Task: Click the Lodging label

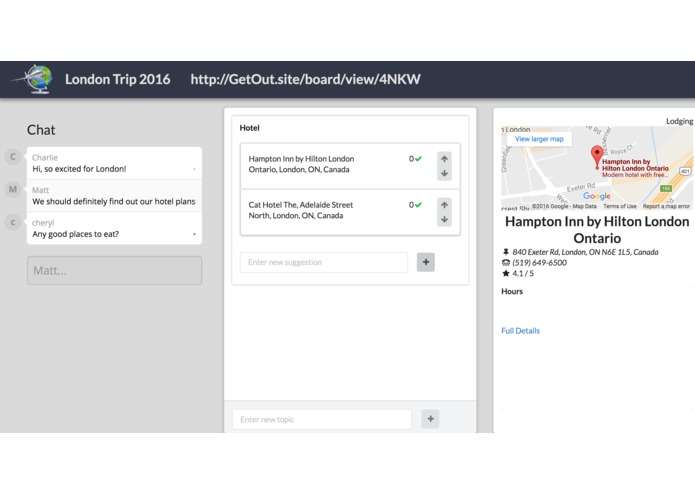Action: 679,121
